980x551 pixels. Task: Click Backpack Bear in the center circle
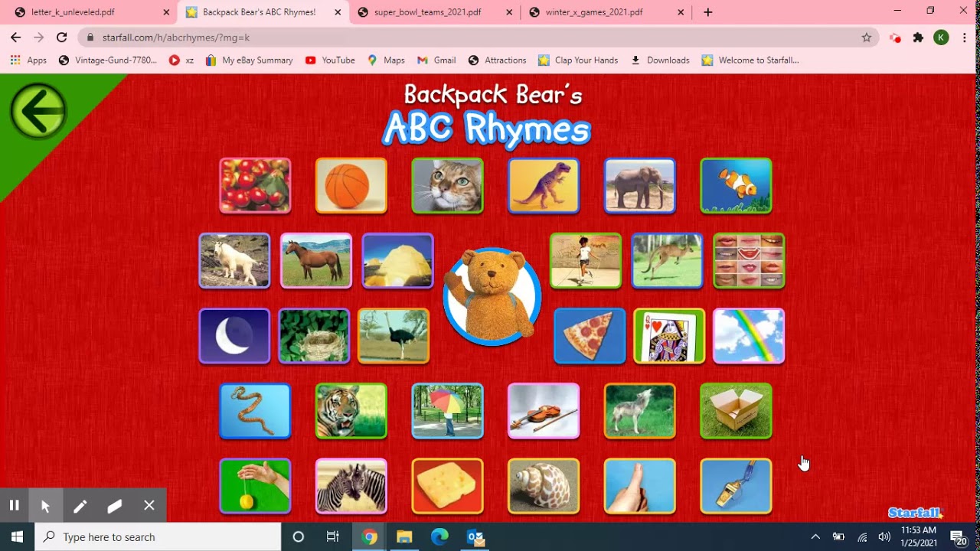click(x=492, y=296)
